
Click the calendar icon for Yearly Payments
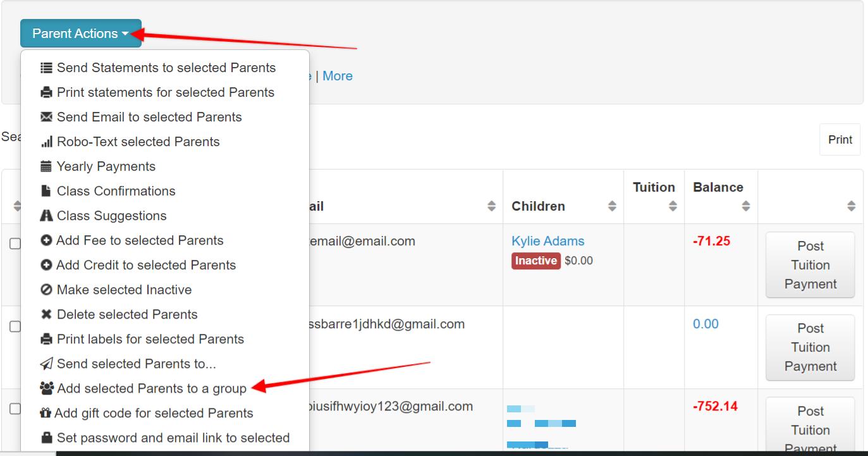[46, 167]
